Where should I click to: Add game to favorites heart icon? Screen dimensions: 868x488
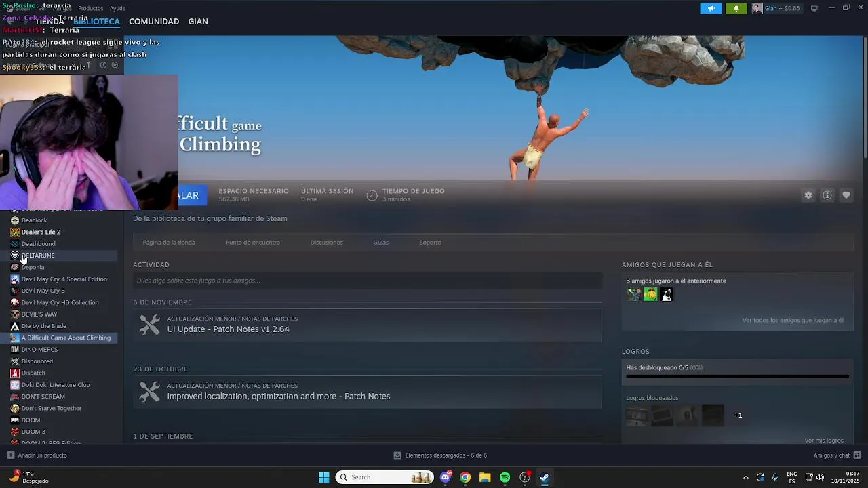pos(846,195)
